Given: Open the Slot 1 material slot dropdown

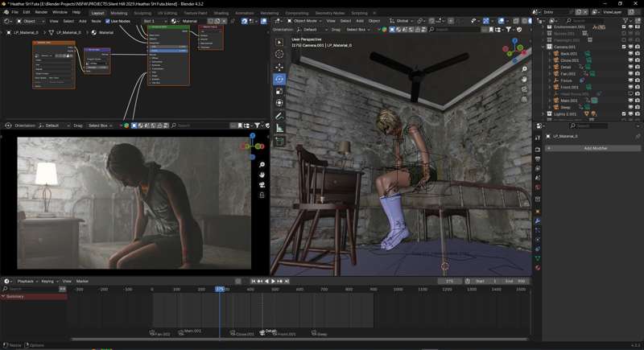Looking at the screenshot, I should 155,21.
